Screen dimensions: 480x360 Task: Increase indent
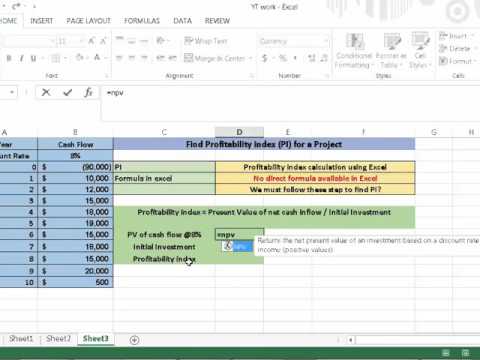pyautogui.click(x=172, y=58)
